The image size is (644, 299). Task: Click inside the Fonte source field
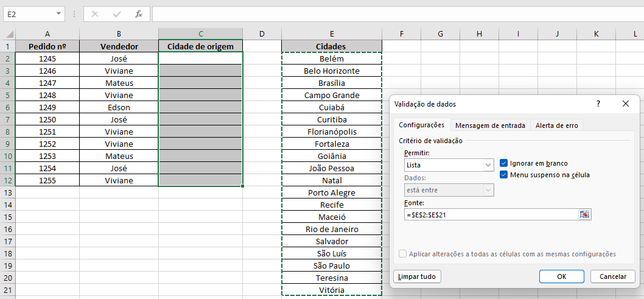(490, 214)
